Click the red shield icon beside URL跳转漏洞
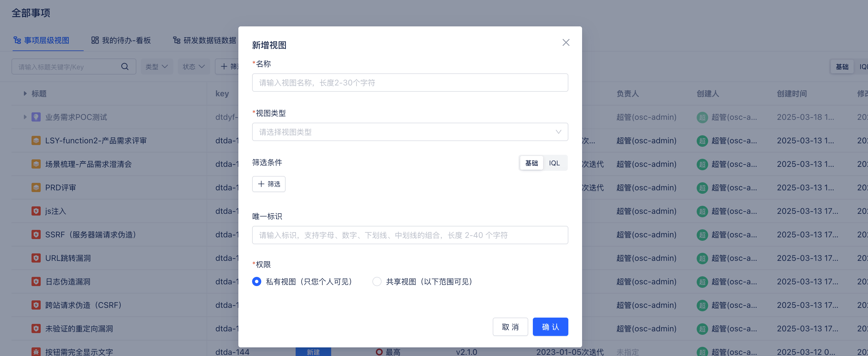Viewport: 868px width, 356px height. point(36,258)
